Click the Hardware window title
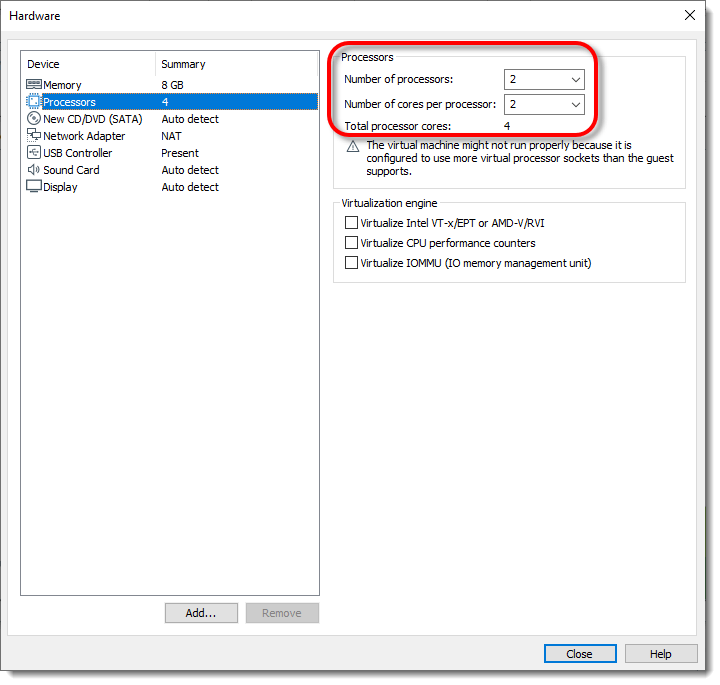This screenshot has height=685, width=720. pyautogui.click(x=34, y=16)
